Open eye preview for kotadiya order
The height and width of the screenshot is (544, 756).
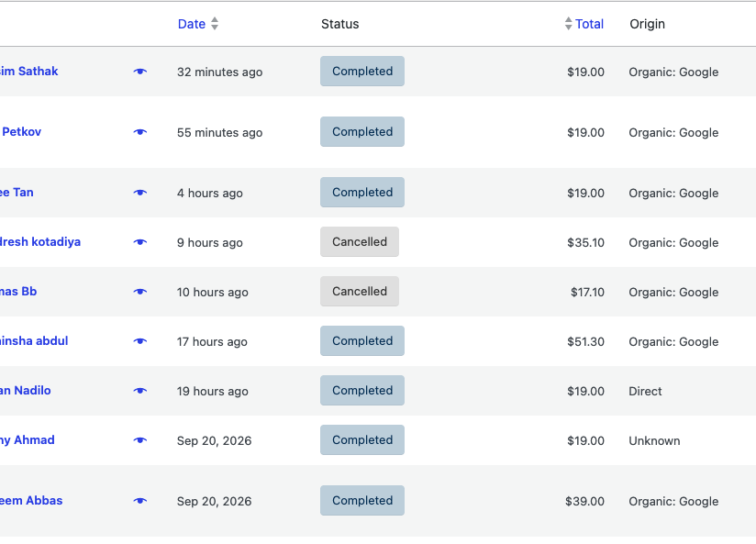(x=139, y=242)
